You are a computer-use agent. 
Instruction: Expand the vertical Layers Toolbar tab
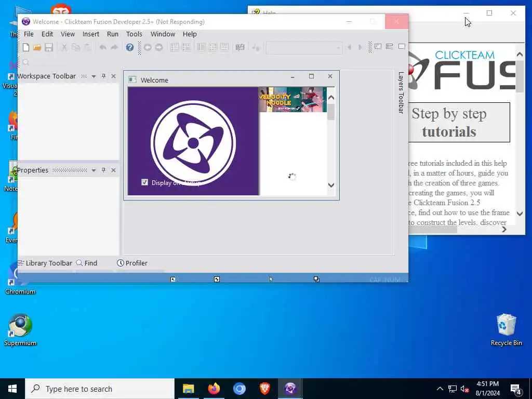coord(401,92)
